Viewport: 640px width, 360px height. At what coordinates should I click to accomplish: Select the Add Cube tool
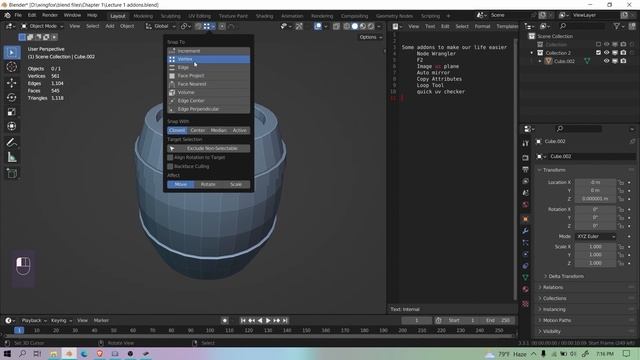click(11, 173)
